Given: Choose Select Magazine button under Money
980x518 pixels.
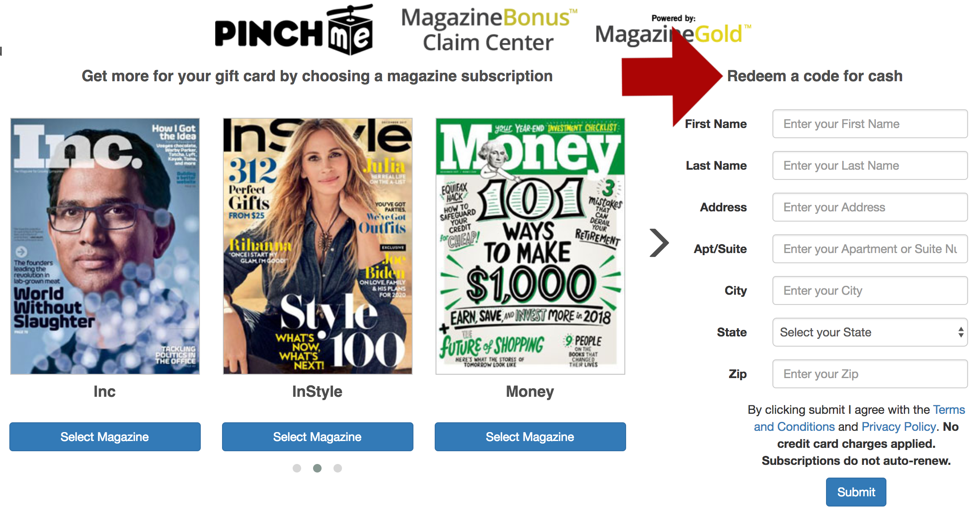Looking at the screenshot, I should pos(530,437).
